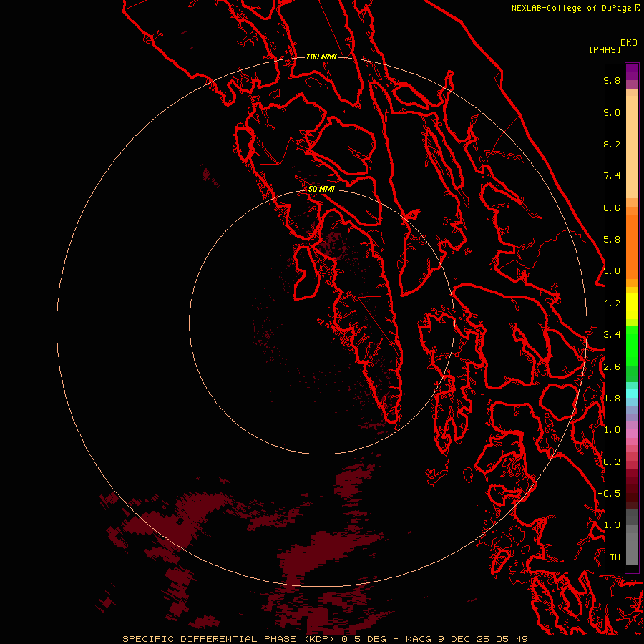Click the [PHAS] units label
This screenshot has height=644, width=644.
pyautogui.click(x=605, y=49)
